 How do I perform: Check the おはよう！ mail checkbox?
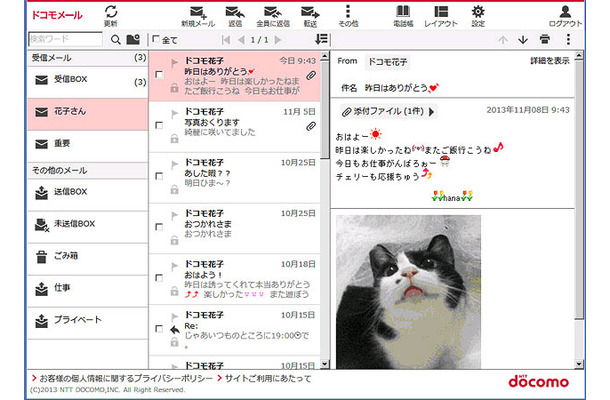[159, 278]
